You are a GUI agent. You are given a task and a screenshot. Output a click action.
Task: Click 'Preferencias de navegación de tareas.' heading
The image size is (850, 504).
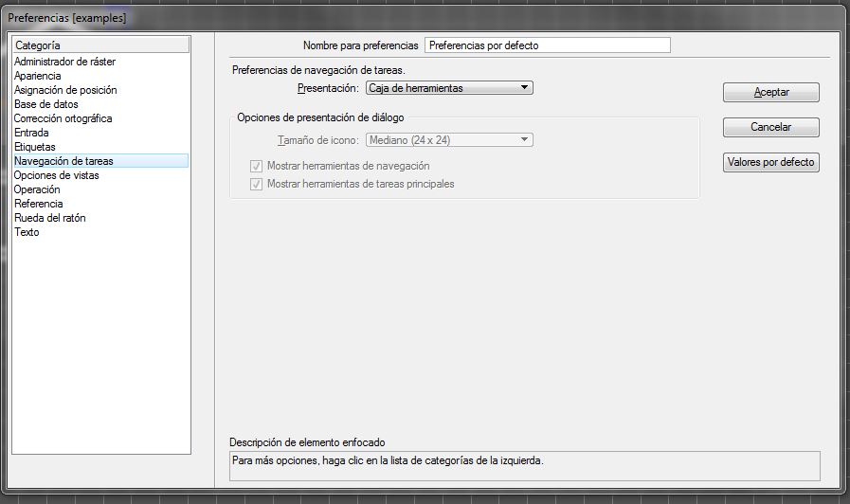[x=318, y=70]
